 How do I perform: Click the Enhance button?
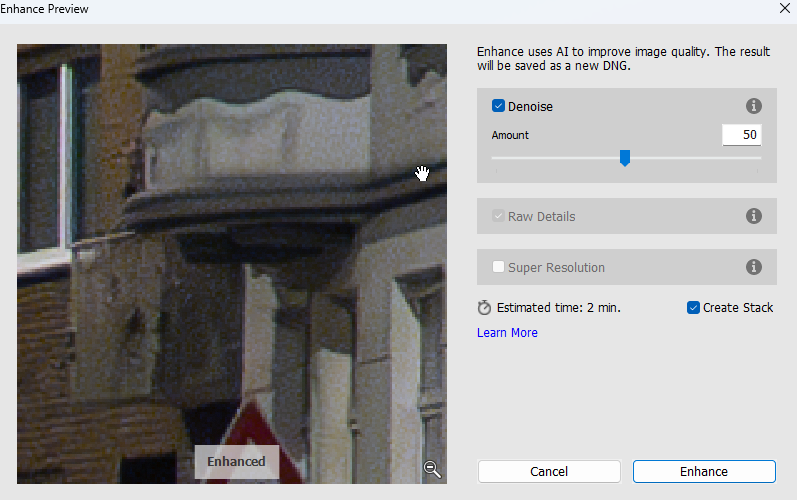coord(704,472)
